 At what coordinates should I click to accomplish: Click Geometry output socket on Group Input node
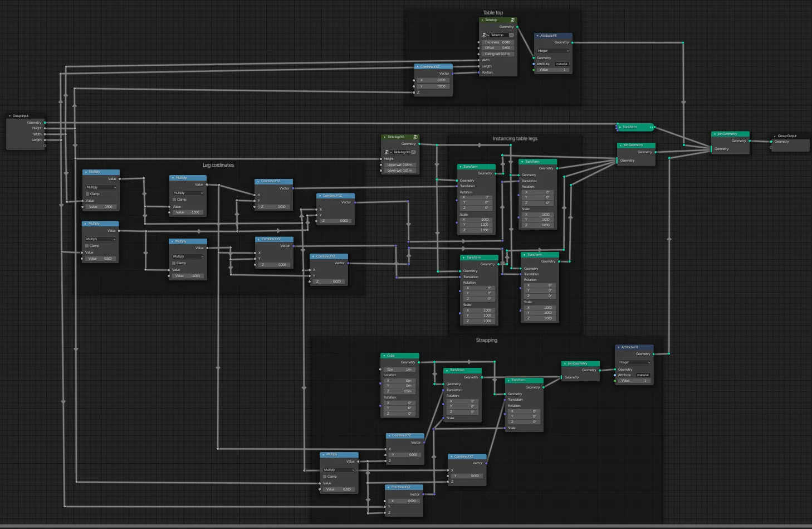tap(45, 123)
